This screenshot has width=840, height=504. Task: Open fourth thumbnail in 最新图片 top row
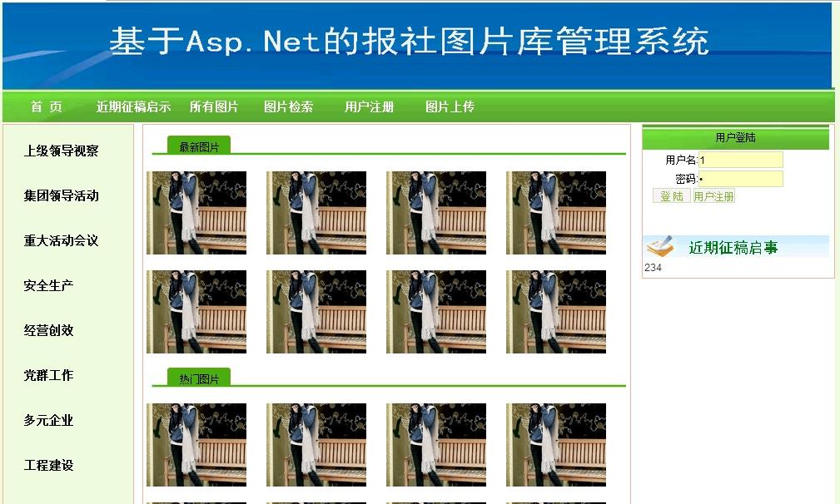[556, 213]
